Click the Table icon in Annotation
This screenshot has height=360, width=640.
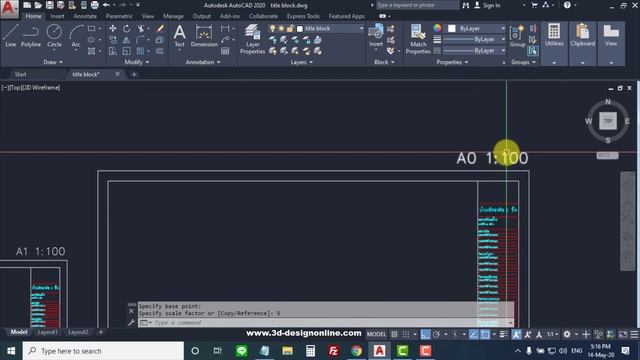click(225, 51)
